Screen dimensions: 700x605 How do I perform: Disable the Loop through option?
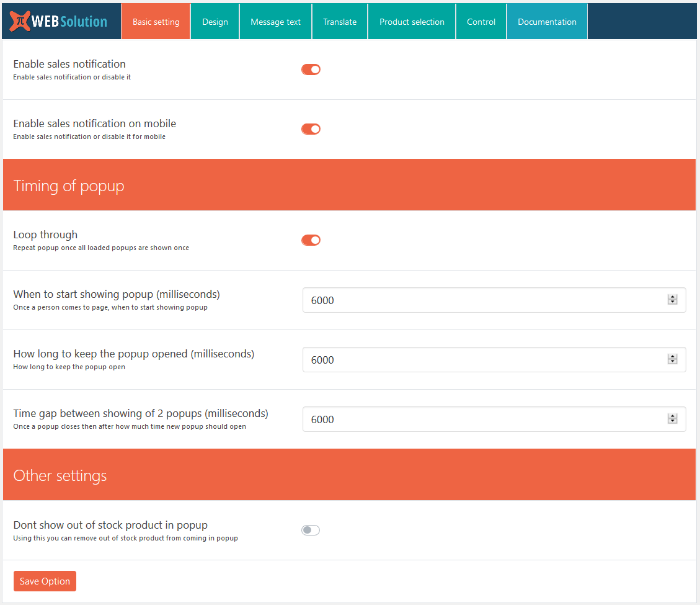(311, 240)
